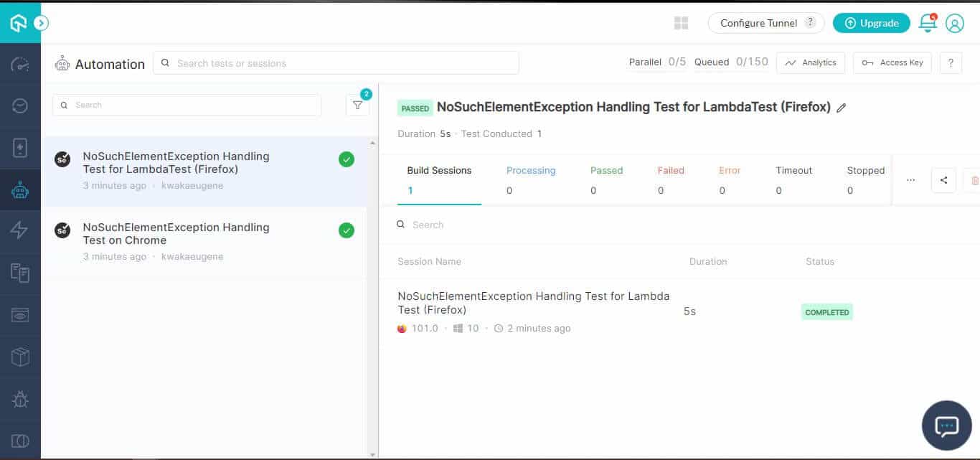
Task: Switch to the Passed tab
Action: coord(606,170)
